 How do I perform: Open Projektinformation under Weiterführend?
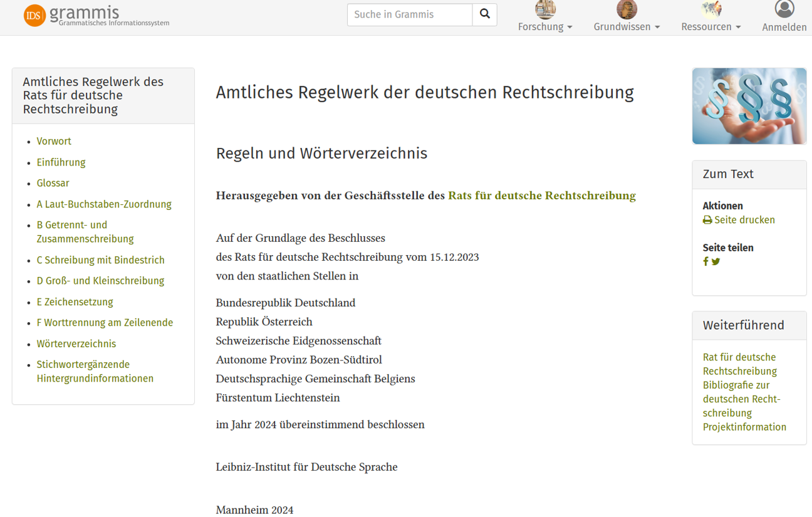pos(744,427)
